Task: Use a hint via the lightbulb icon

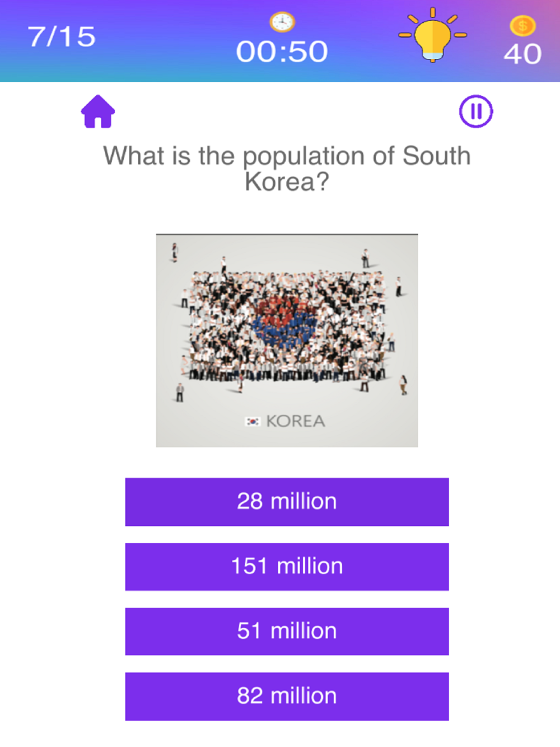Action: coord(433,35)
